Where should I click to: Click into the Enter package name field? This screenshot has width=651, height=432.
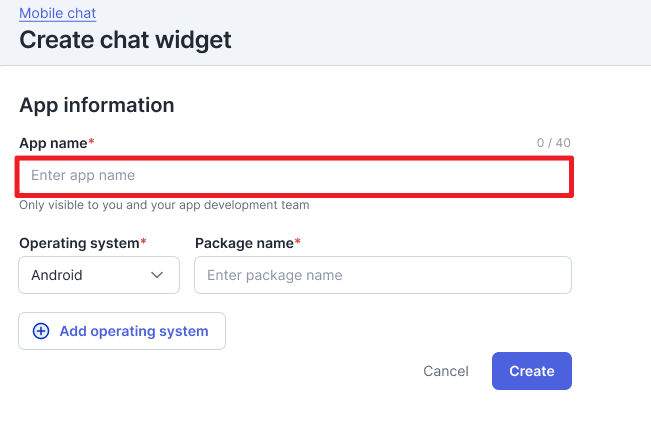pyautogui.click(x=383, y=275)
